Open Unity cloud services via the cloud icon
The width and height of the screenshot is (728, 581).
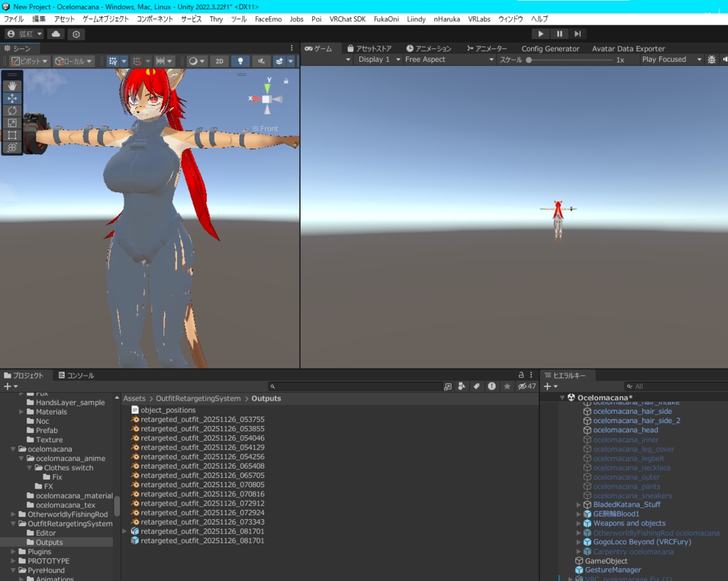coord(55,34)
